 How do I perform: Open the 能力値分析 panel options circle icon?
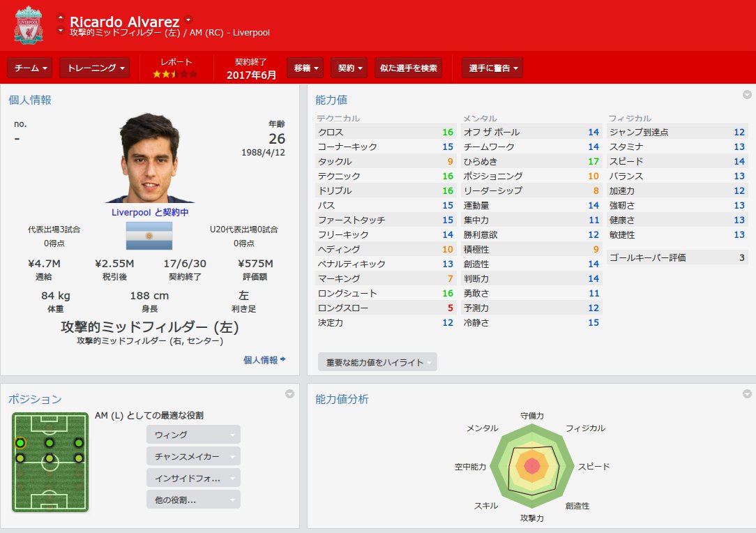[x=747, y=393]
